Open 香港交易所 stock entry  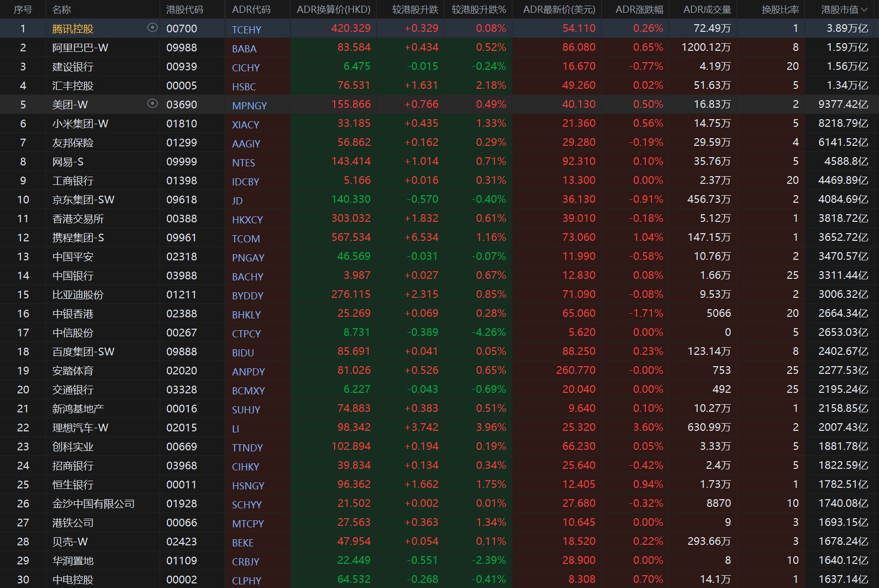[x=78, y=219]
